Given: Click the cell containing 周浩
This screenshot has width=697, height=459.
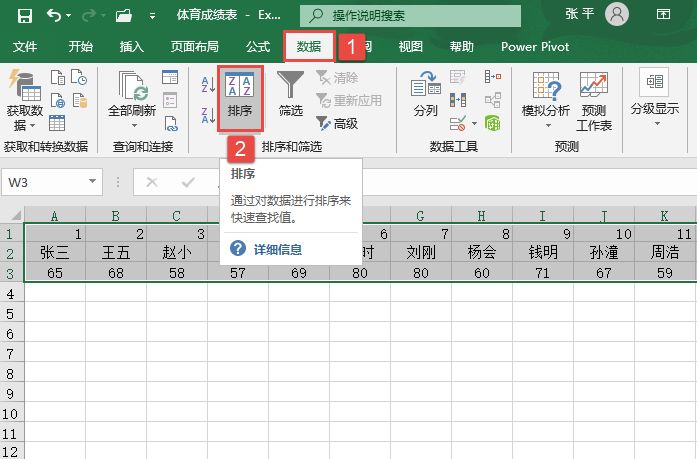Looking at the screenshot, I should tap(665, 252).
